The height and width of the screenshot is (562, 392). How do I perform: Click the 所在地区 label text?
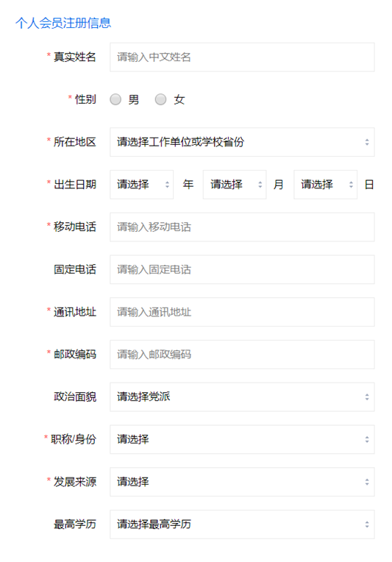point(75,142)
